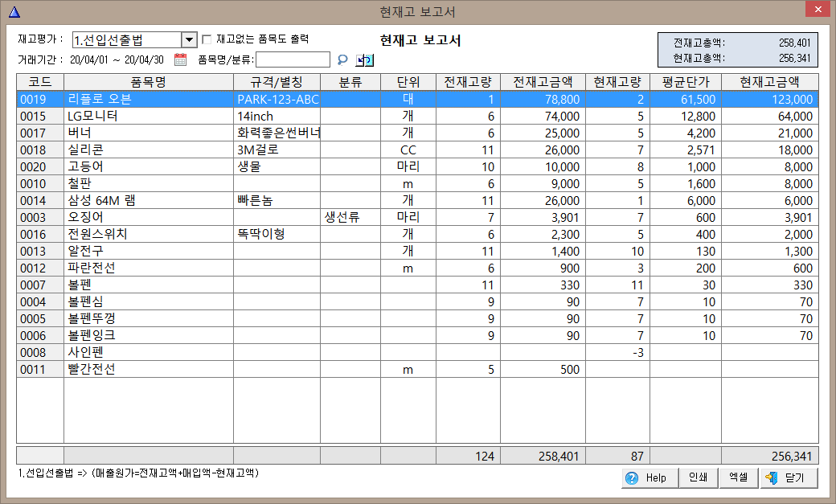Screen dimensions: 836x504
Task: Click the 생선류 category cell
Action: pyautogui.click(x=350, y=218)
